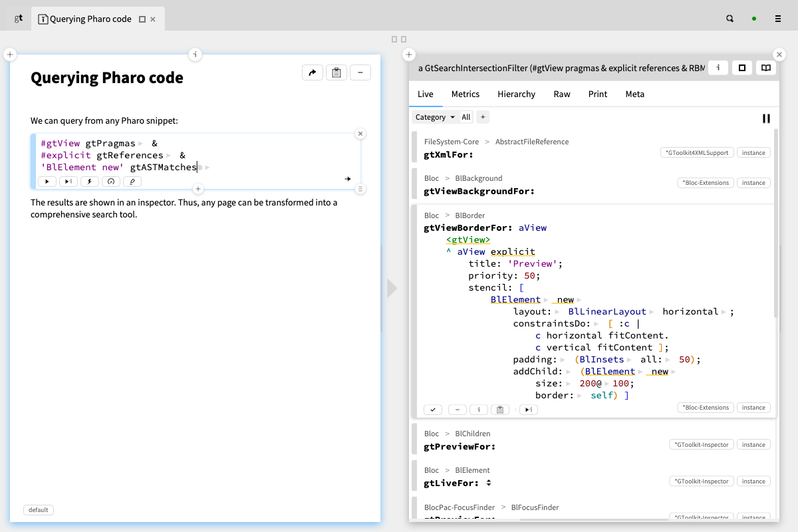Click the clipboard button on page header

[336, 72]
